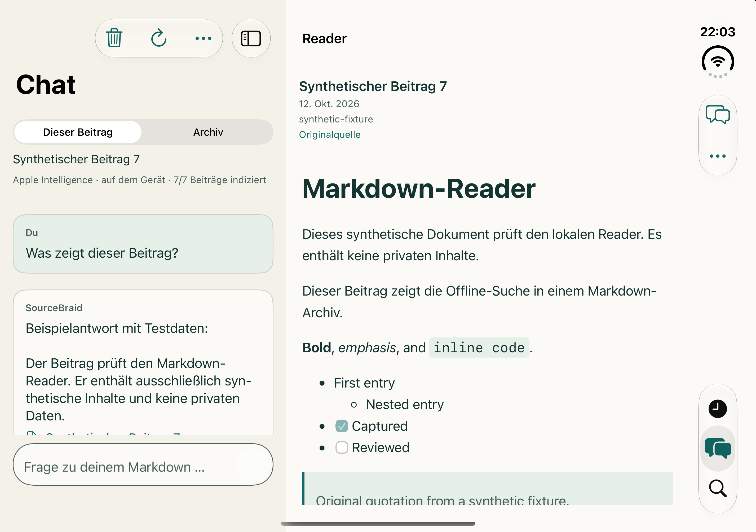The width and height of the screenshot is (756, 532).
Task: Tap the synthetic-fixture label
Action: tap(336, 119)
